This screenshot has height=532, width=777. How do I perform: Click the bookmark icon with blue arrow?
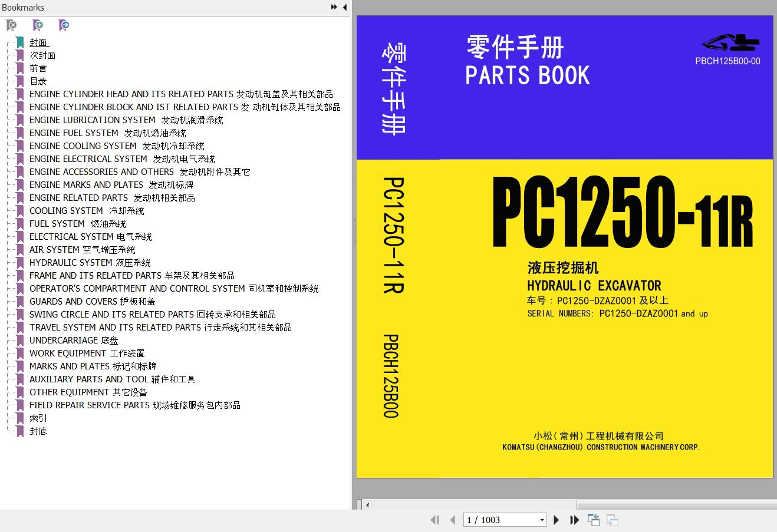coord(64,25)
